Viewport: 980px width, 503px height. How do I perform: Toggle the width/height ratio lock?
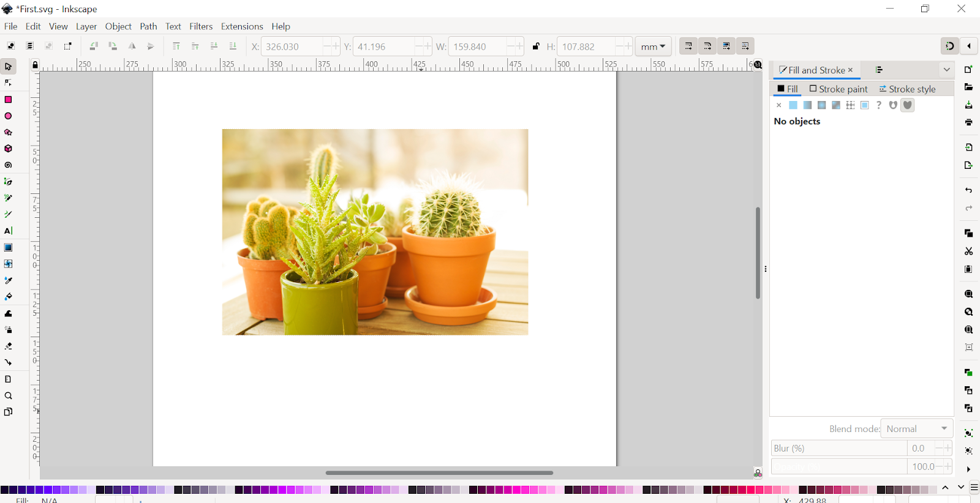coord(536,46)
